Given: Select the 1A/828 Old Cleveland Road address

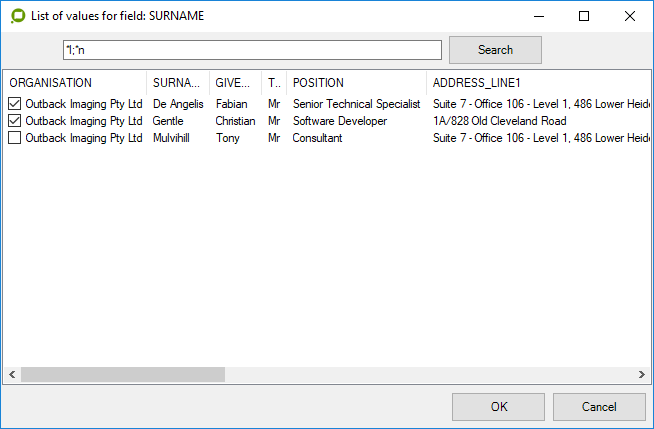Looking at the screenshot, I should point(499,121).
